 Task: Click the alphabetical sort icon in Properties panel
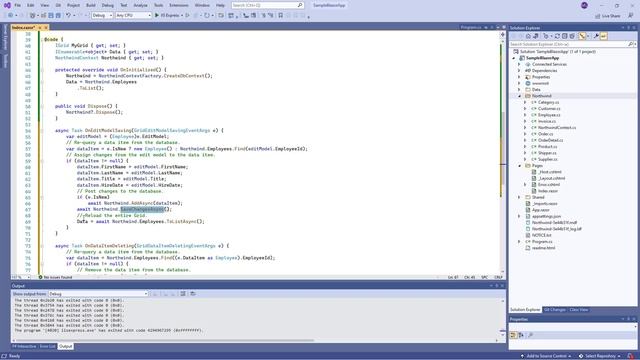pyautogui.click(x=521, y=335)
